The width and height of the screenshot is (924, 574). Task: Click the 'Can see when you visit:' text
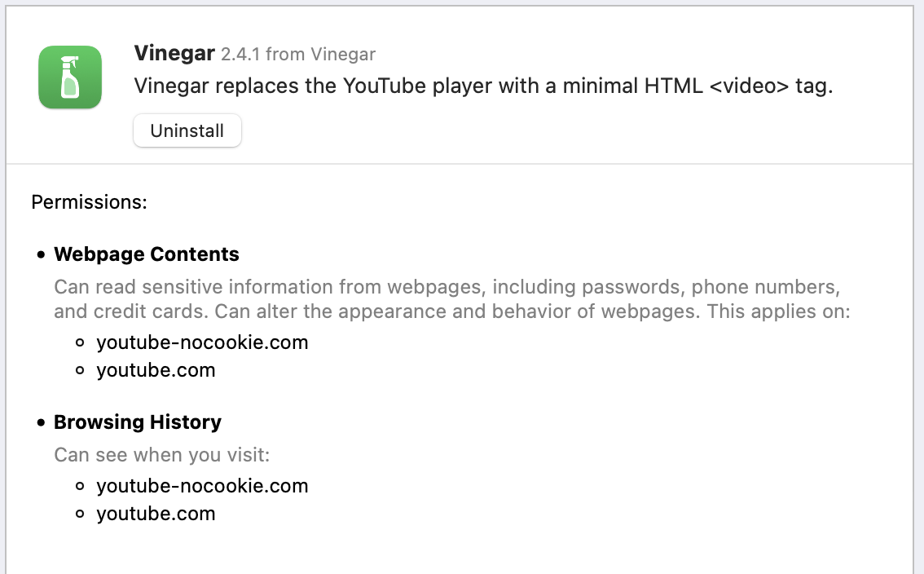click(162, 454)
